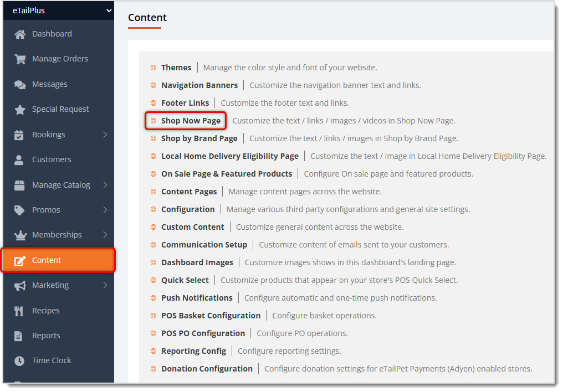Click text 'Configure basket operations.'
Image resolution: width=563 pixels, height=392 pixels.
point(325,316)
